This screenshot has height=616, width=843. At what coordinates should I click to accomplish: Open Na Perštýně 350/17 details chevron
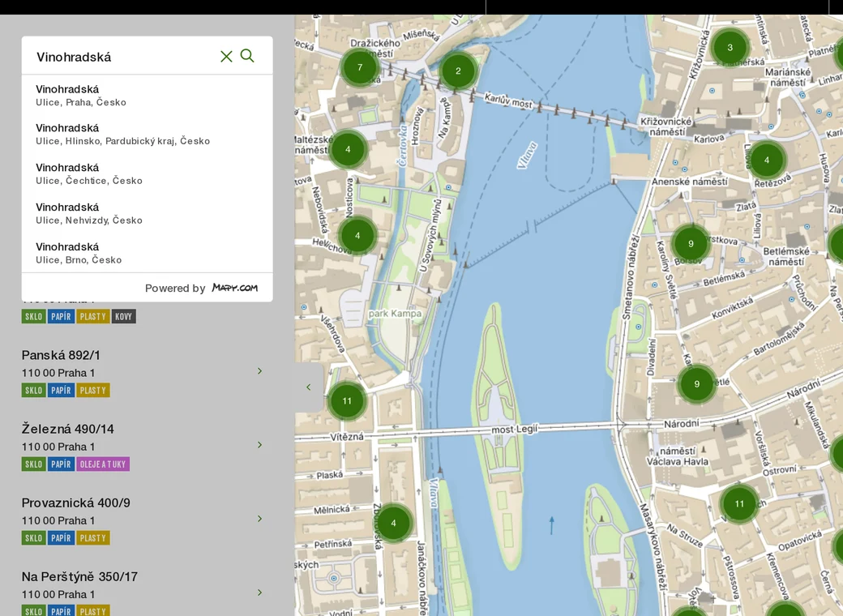pos(259,592)
